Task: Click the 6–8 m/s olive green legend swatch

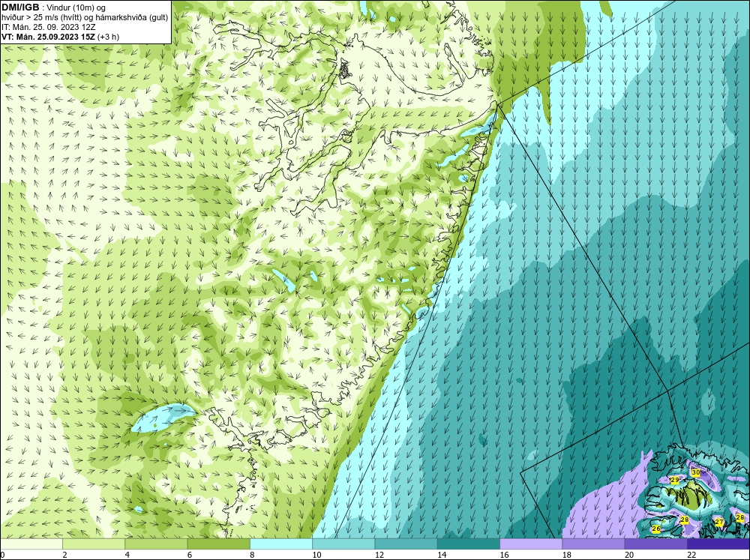Action: (x=218, y=544)
